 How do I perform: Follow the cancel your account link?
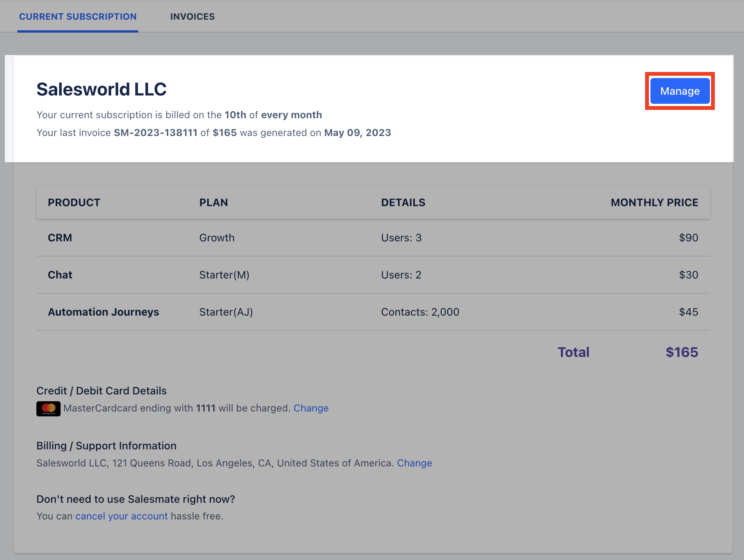121,516
